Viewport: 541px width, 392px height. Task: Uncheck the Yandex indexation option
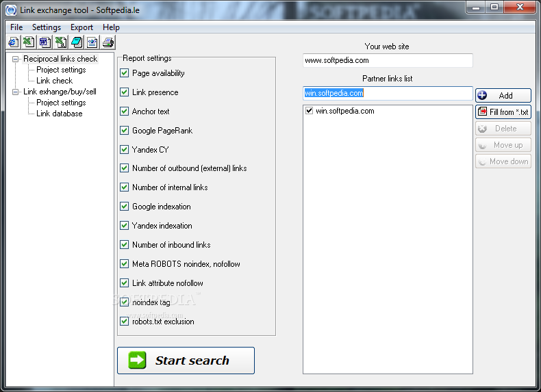point(124,226)
